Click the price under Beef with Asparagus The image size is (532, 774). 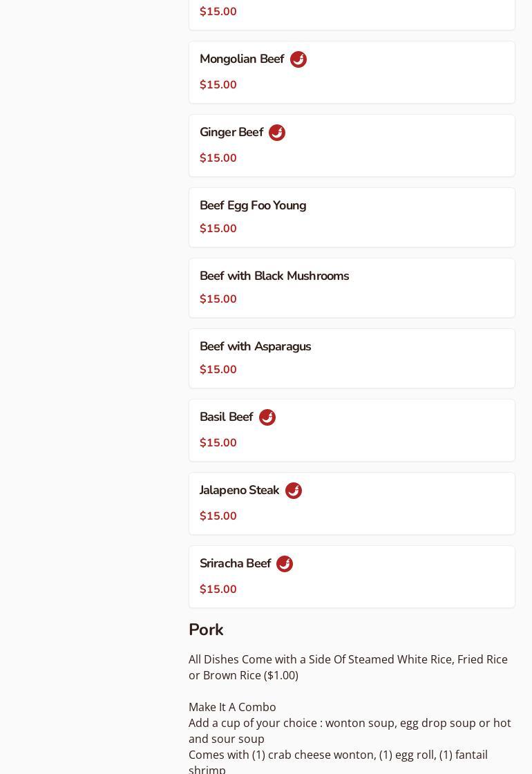[218, 370]
